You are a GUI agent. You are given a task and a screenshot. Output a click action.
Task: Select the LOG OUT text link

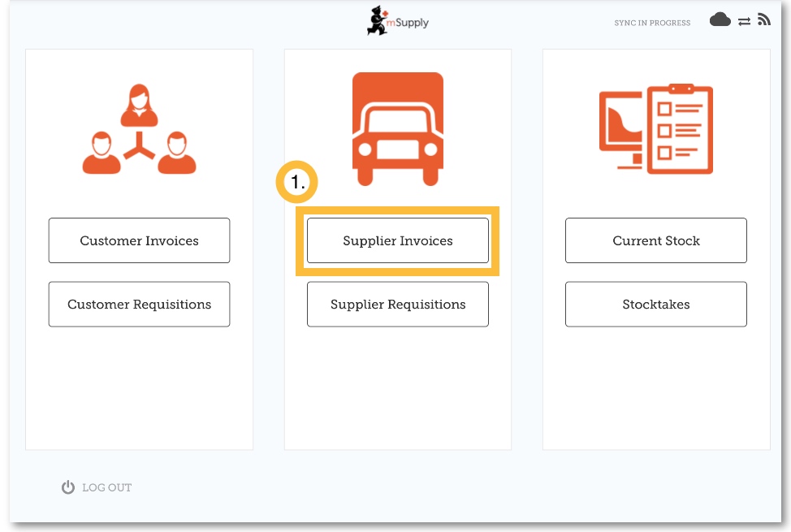(106, 488)
